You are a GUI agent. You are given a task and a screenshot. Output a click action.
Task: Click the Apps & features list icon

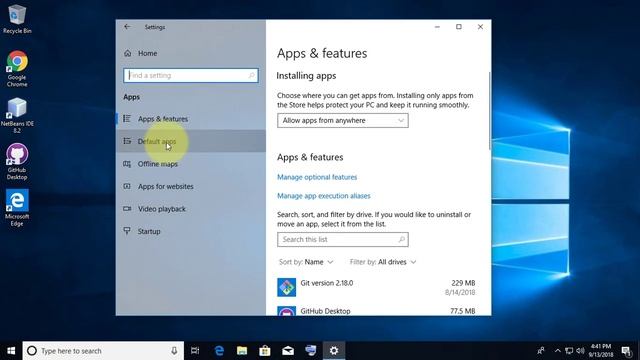127,119
